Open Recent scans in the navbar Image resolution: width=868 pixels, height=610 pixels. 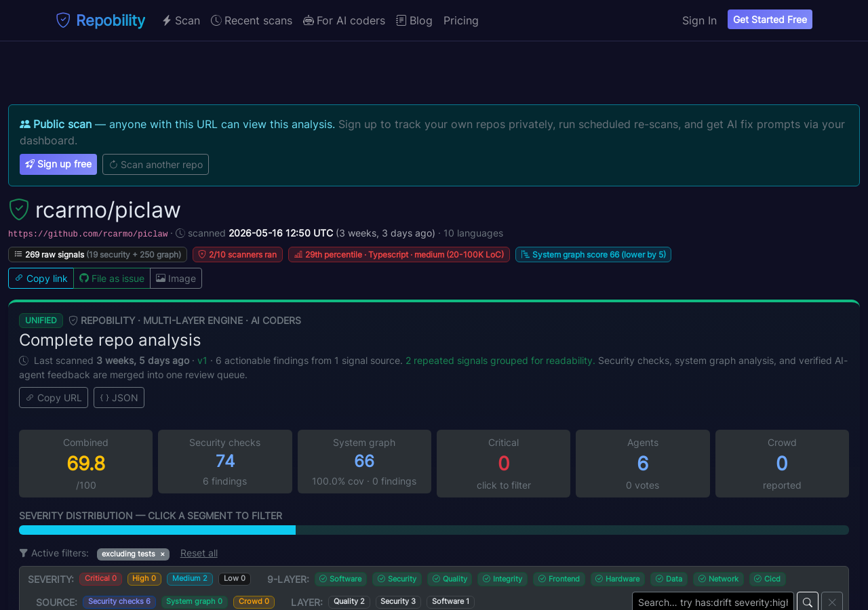tap(252, 20)
